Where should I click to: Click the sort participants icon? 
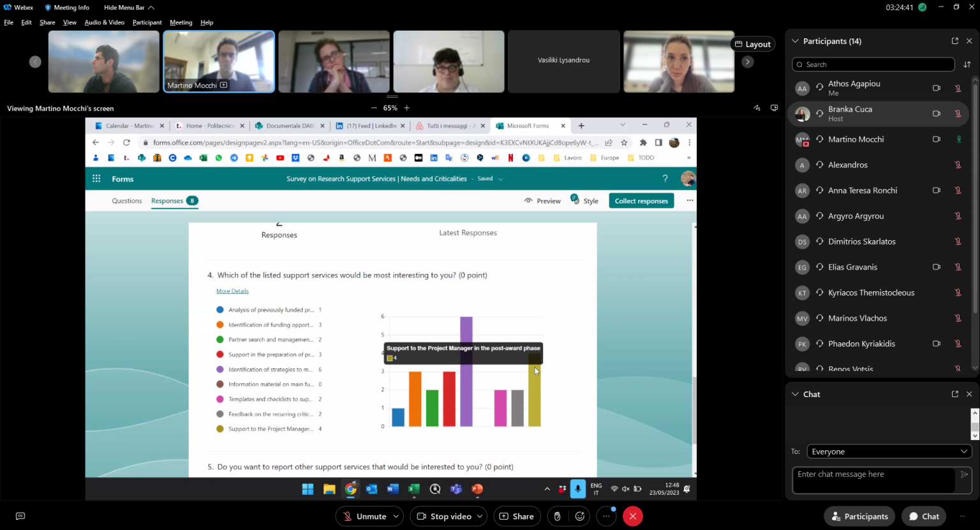[x=967, y=64]
